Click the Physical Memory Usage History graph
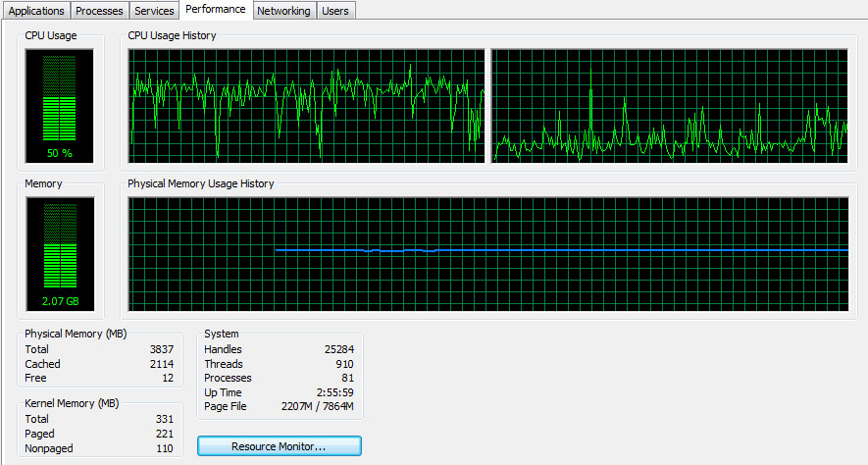868x465 pixels. [488, 254]
